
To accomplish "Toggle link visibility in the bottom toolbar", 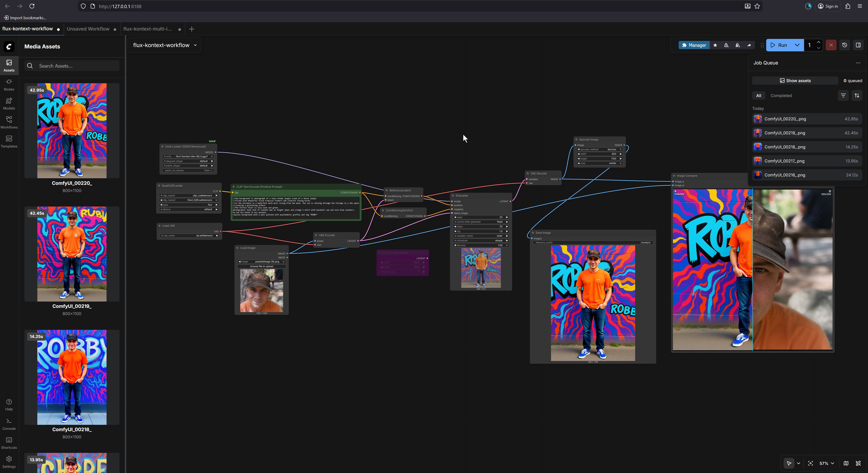I will 858,463.
